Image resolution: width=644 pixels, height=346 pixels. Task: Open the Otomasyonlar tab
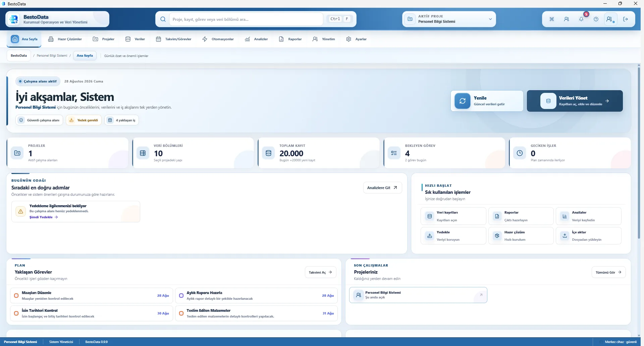[x=218, y=39]
